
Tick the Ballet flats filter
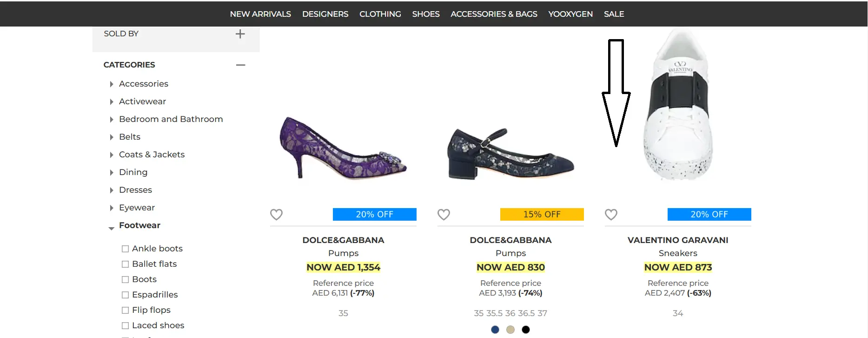click(x=125, y=264)
